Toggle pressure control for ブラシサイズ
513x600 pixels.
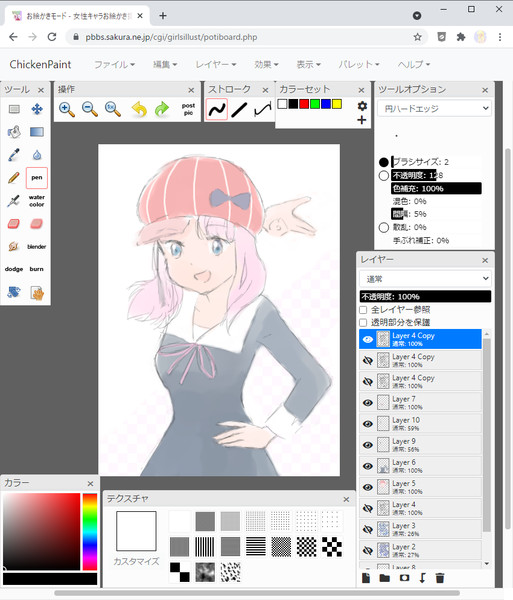pos(384,162)
